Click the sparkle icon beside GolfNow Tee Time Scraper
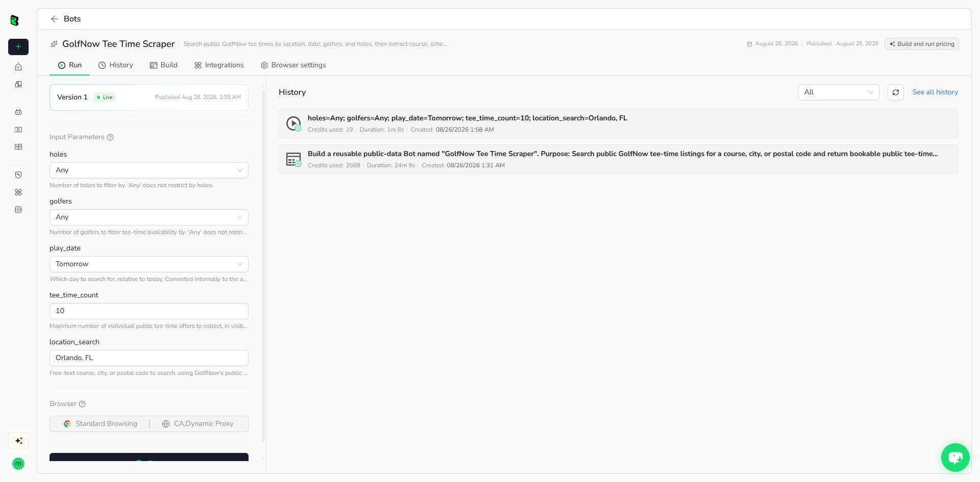The image size is (980, 482). click(54, 44)
